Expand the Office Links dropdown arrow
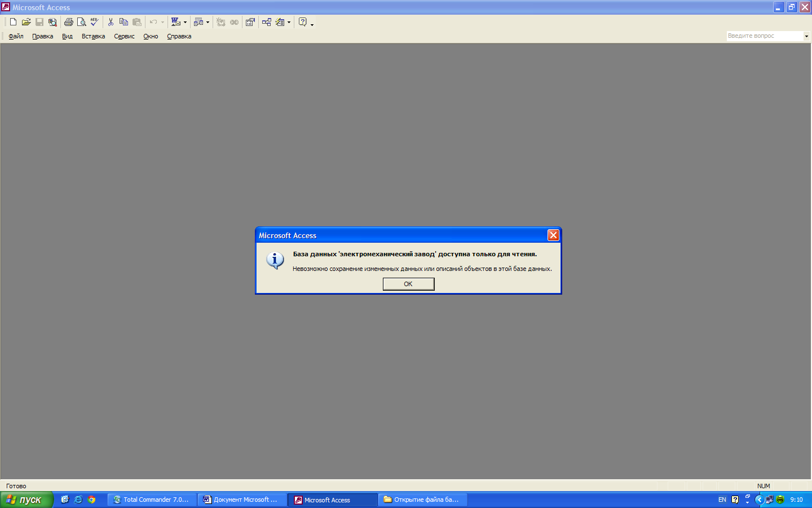 (x=185, y=23)
